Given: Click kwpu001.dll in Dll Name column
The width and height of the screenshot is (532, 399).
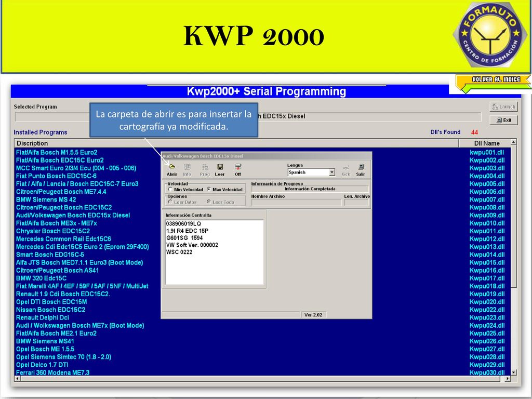Looking at the screenshot, I should (x=487, y=152).
